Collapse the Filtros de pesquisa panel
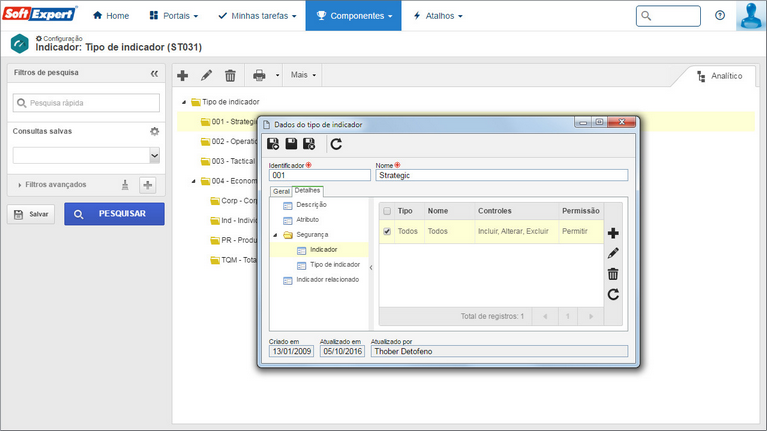 click(155, 73)
